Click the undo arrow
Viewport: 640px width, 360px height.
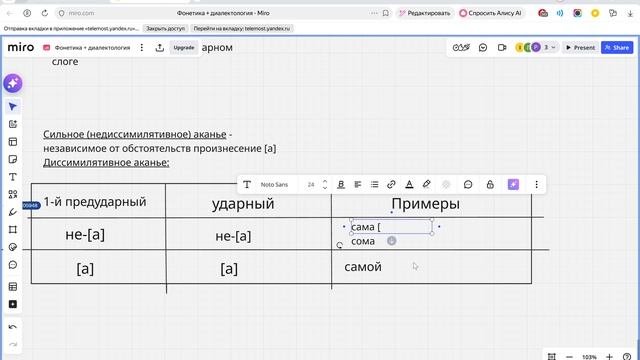pos(13,327)
